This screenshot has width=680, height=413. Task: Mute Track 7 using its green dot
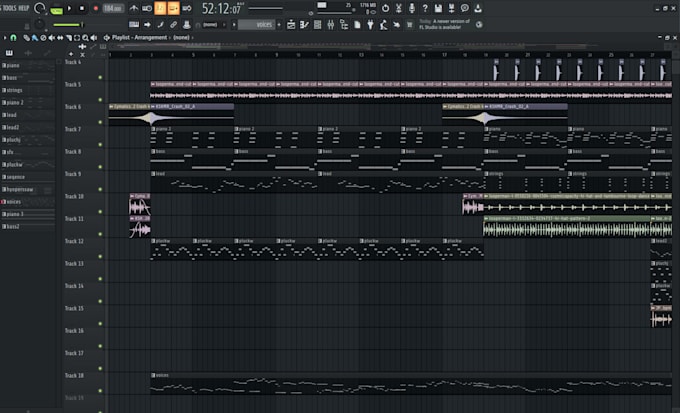[100, 144]
